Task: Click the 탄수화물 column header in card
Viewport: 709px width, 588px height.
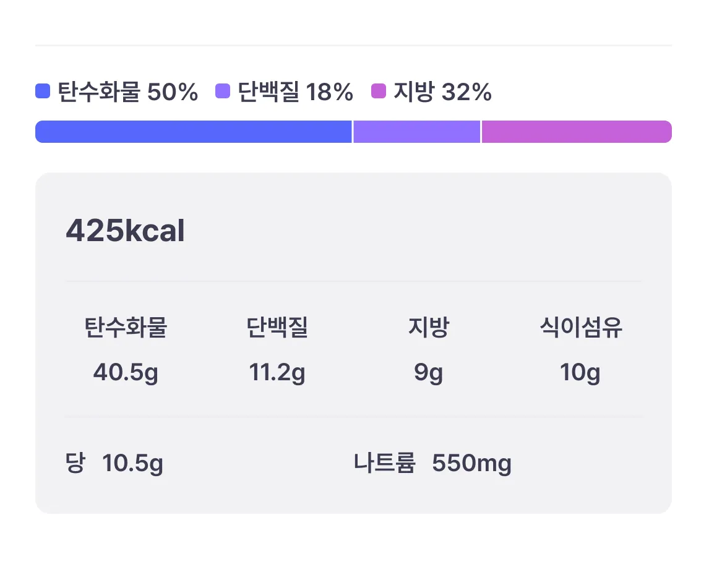Action: click(126, 328)
